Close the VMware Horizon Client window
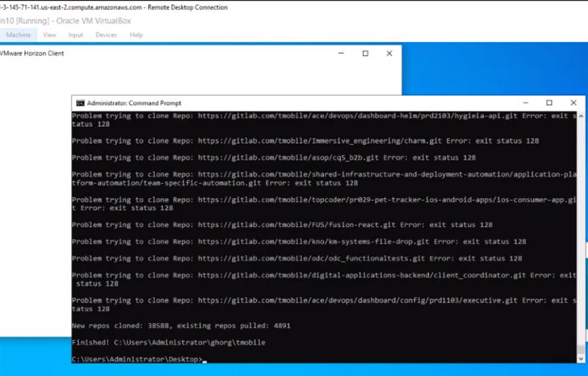This screenshot has width=588, height=376. pyautogui.click(x=389, y=53)
